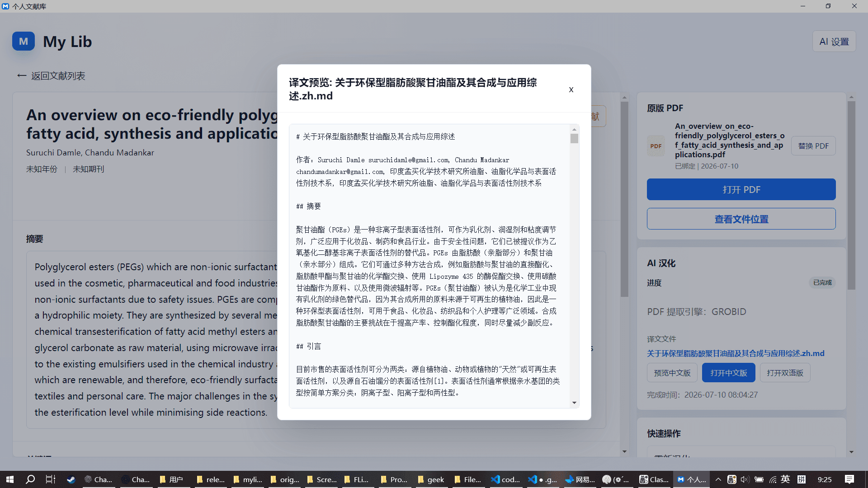Click the battery tray icon
Screen dimensions: 868x488
759,479
